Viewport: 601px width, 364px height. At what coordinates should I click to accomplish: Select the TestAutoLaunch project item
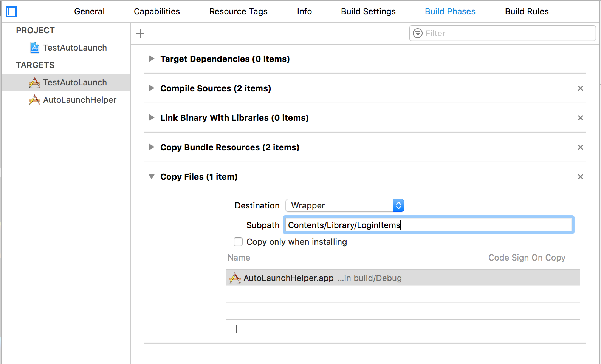coord(75,48)
